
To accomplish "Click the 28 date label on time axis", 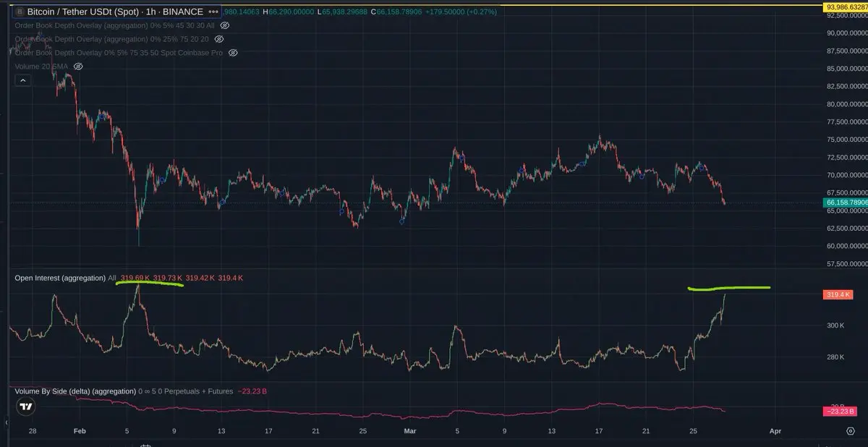I will click(33, 431).
